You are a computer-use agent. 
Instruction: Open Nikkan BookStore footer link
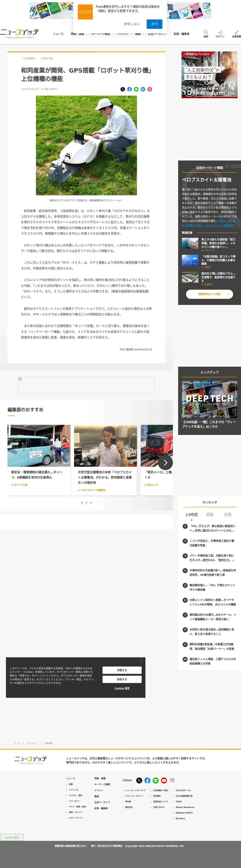185,807
